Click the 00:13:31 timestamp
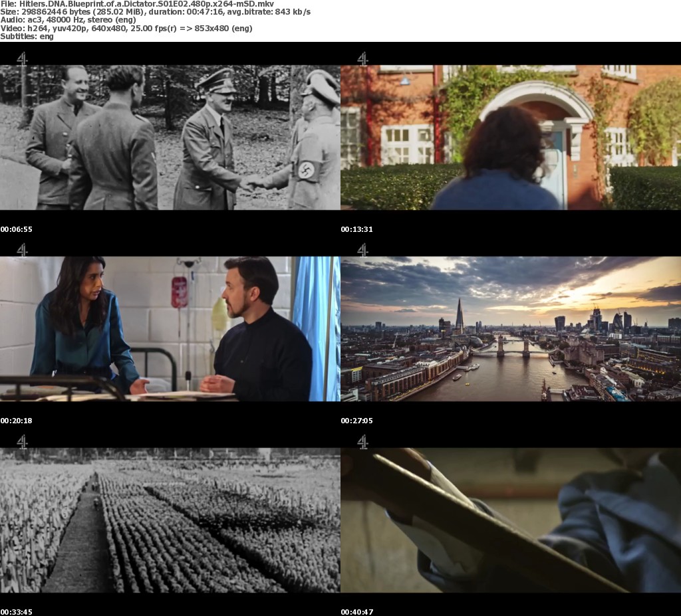 [x=357, y=229]
